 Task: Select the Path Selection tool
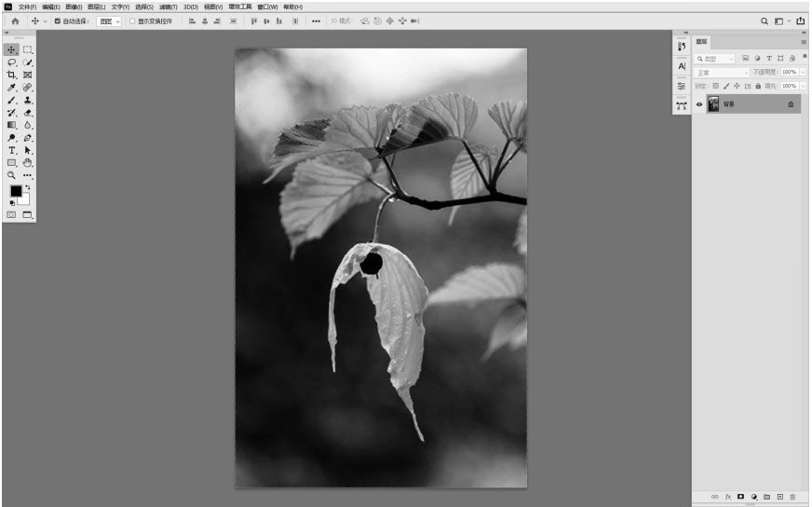click(27, 150)
